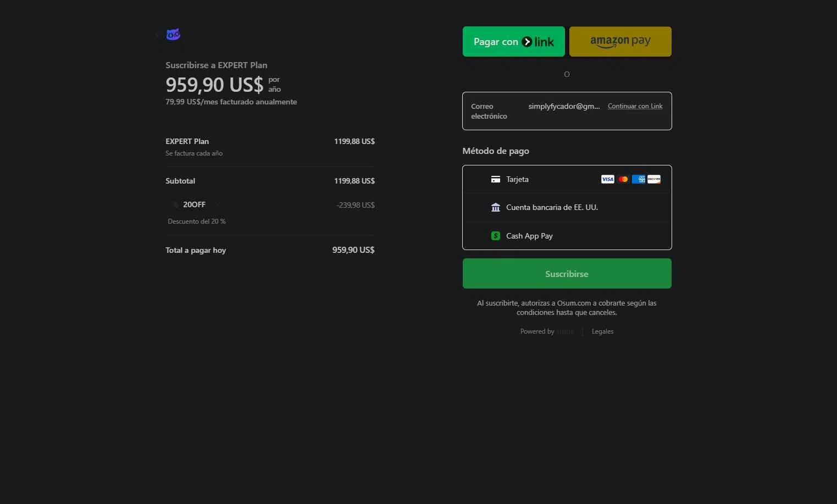The image size is (837, 504).
Task: Click the Correo electrónico label
Action: [489, 111]
